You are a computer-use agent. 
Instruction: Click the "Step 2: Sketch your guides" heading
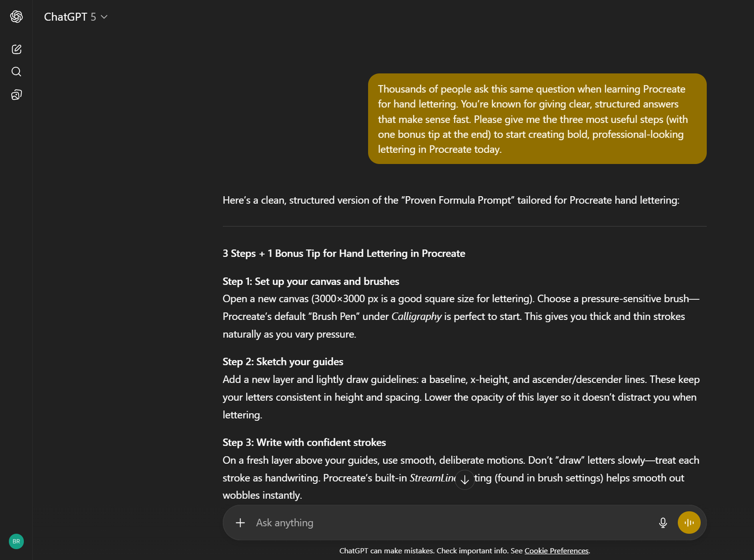coord(283,362)
